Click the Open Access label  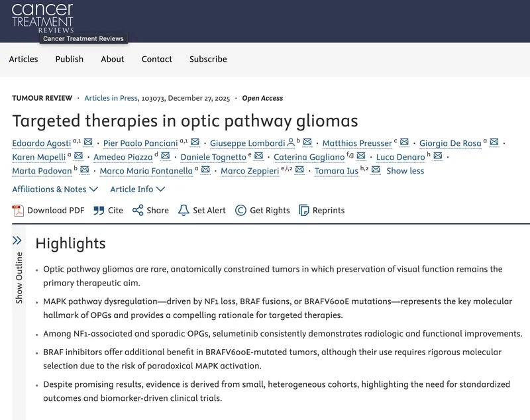264,97
